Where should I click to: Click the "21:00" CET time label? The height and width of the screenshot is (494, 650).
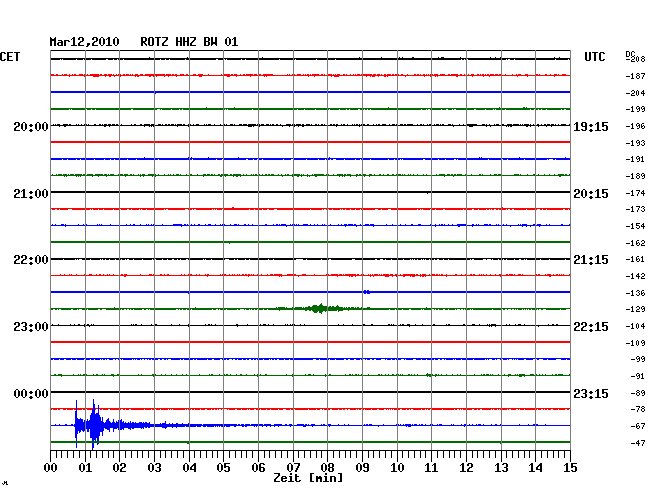31,194
